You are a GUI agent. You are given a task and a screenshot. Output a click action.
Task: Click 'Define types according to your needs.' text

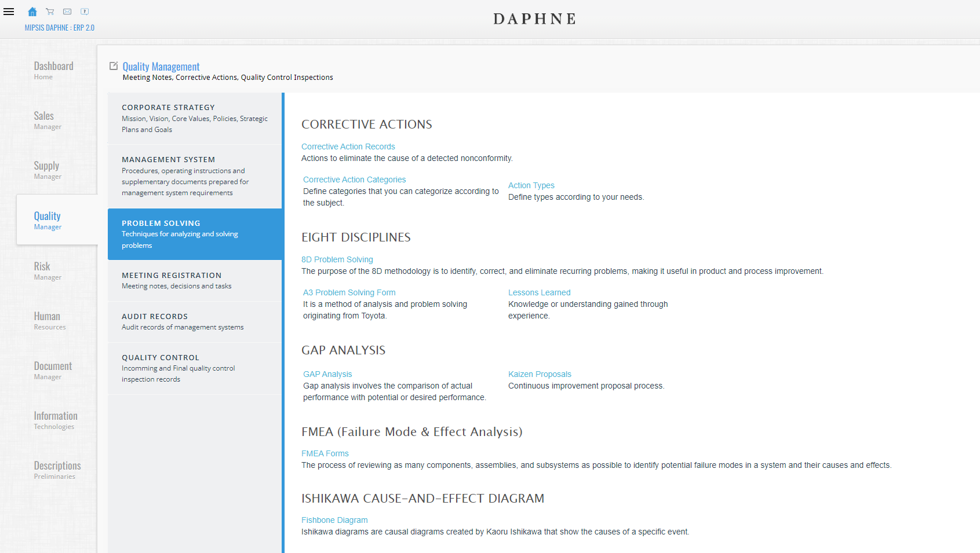click(576, 197)
